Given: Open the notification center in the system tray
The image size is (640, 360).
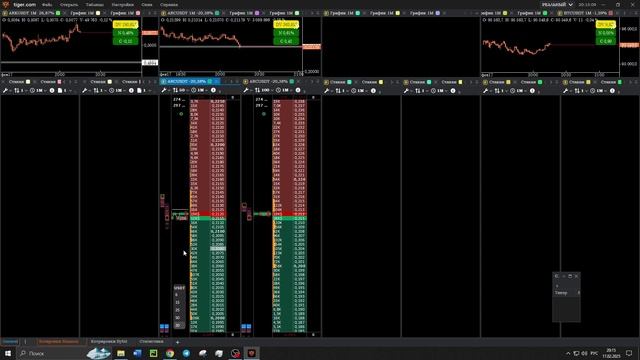Looking at the screenshot, I should click(629, 353).
